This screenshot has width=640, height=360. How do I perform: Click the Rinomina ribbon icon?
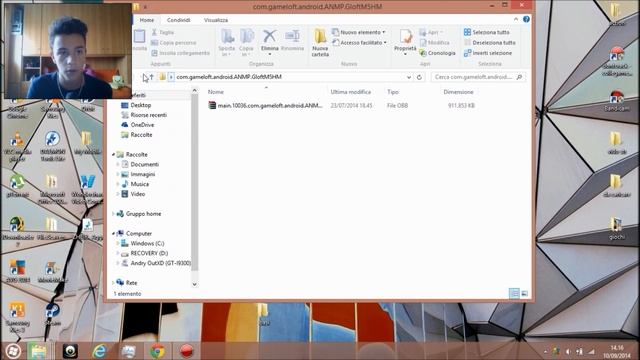pyautogui.click(x=292, y=41)
